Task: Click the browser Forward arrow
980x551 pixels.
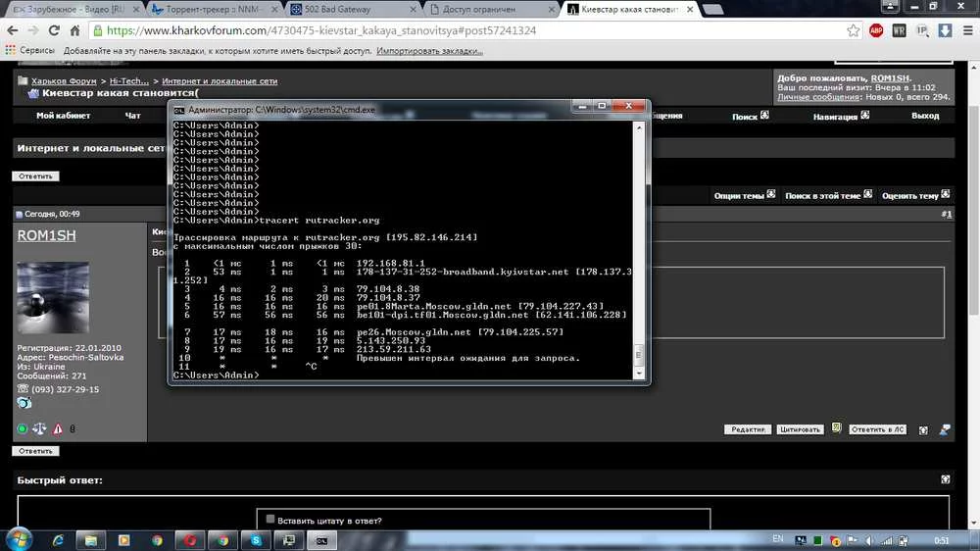Action: [x=33, y=30]
